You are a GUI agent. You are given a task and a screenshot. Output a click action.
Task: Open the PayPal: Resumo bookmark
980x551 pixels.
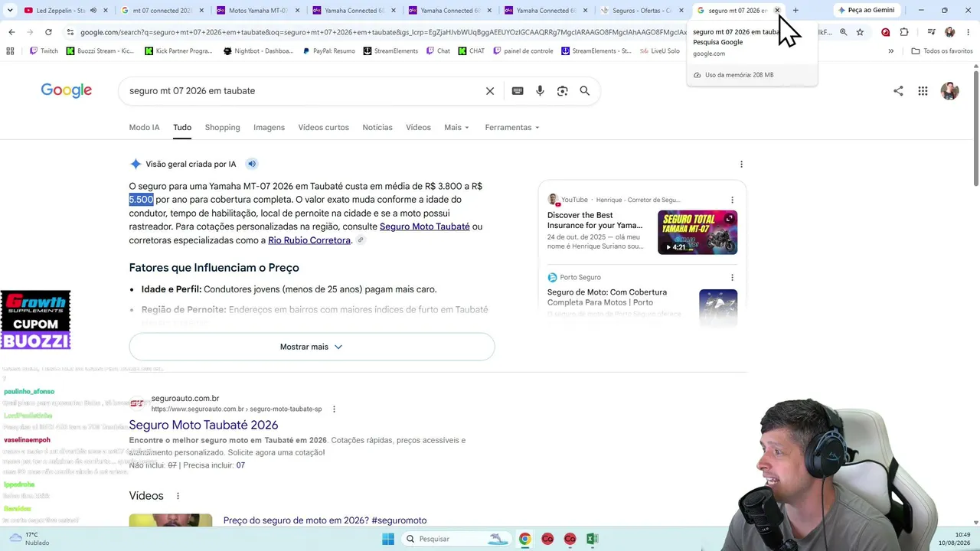point(328,51)
